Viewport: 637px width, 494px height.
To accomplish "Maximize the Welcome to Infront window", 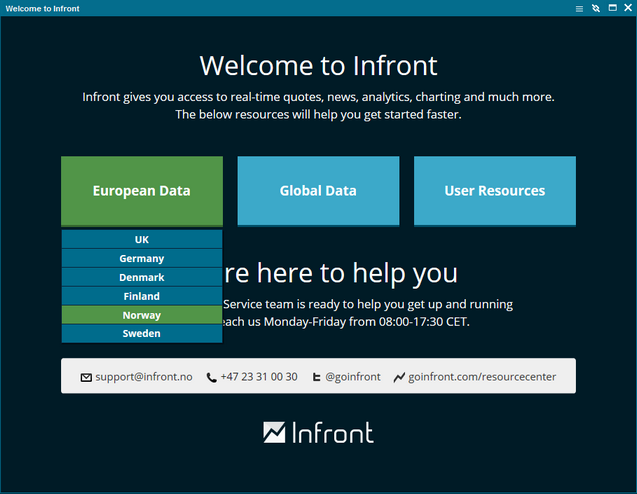I will coord(613,8).
